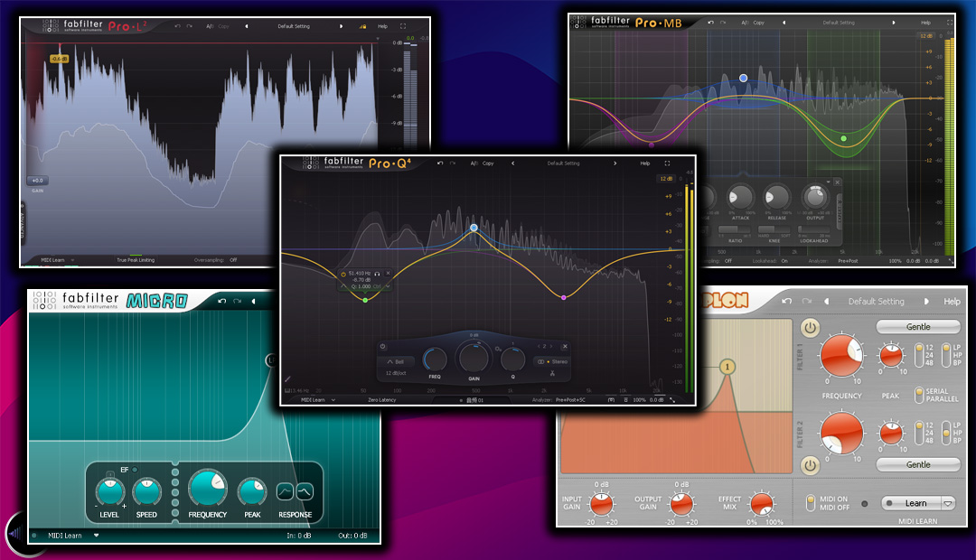Image resolution: width=976 pixels, height=560 pixels.
Task: Click the undo arrow in Micro plugin
Action: [x=222, y=301]
